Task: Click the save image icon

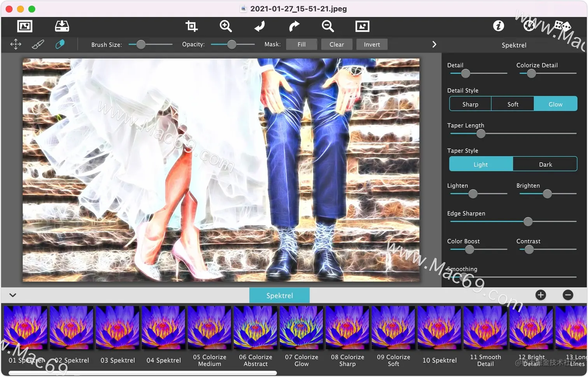Action: (62, 26)
